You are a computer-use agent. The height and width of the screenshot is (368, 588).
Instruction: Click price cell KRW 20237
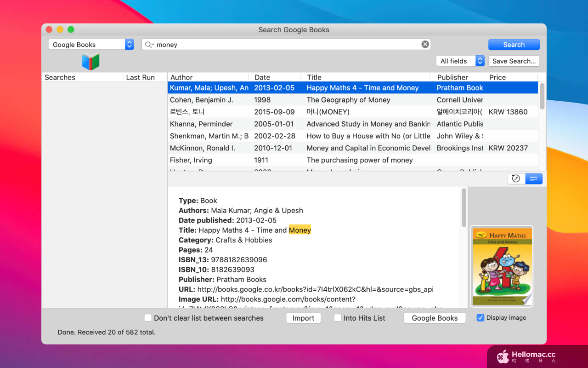tap(508, 148)
